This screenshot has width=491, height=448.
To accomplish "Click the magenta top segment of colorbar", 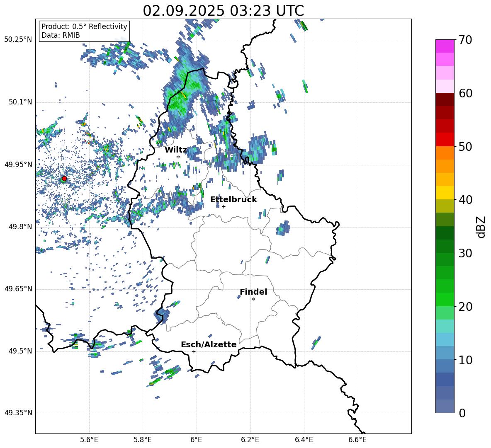I will tap(445, 46).
